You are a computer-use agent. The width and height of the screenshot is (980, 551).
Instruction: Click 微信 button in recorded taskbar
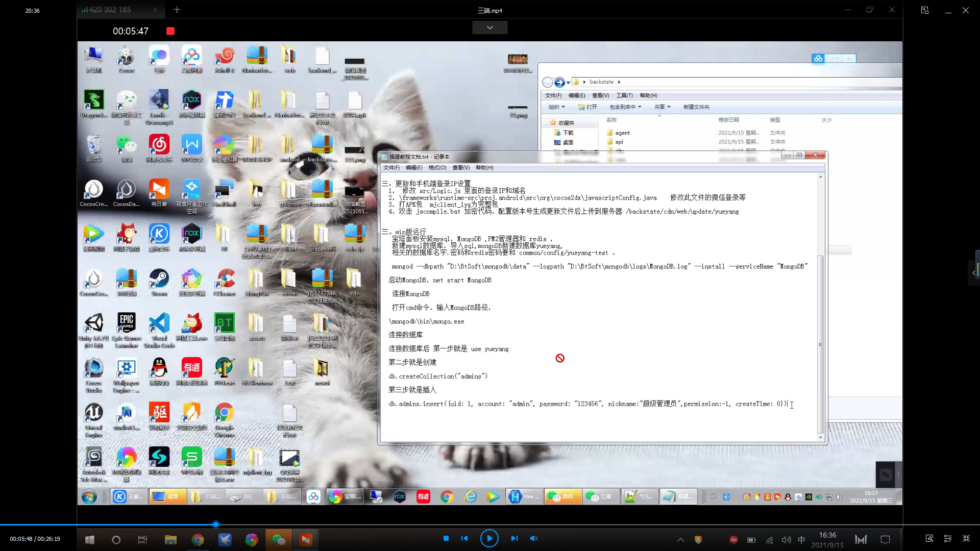click(563, 496)
